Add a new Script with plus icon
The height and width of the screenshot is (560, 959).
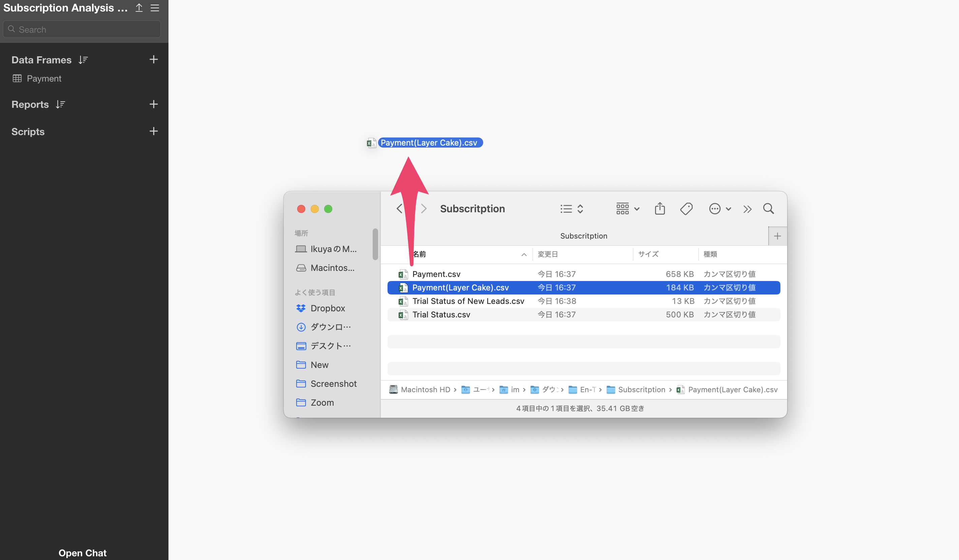point(153,131)
